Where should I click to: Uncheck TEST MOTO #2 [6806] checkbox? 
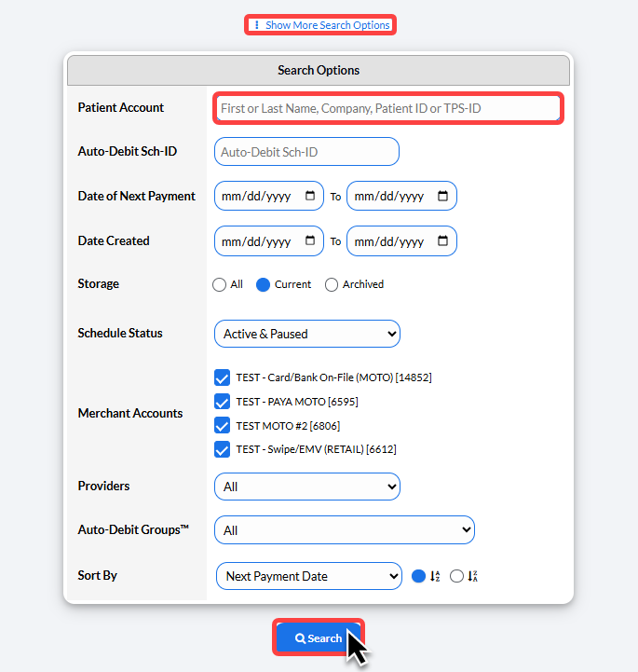pyautogui.click(x=223, y=426)
